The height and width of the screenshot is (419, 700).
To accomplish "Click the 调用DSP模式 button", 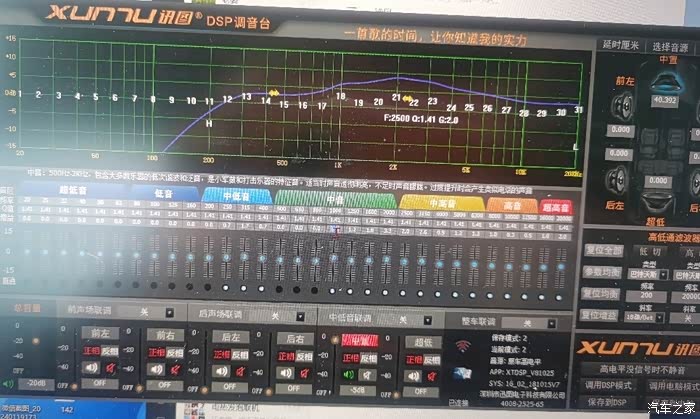I will coord(608,385).
